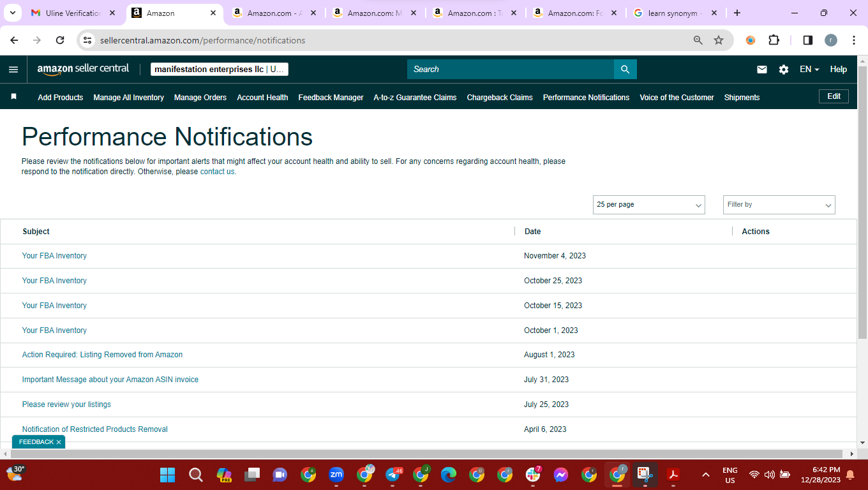
Task: Reload the current page
Action: tap(60, 40)
